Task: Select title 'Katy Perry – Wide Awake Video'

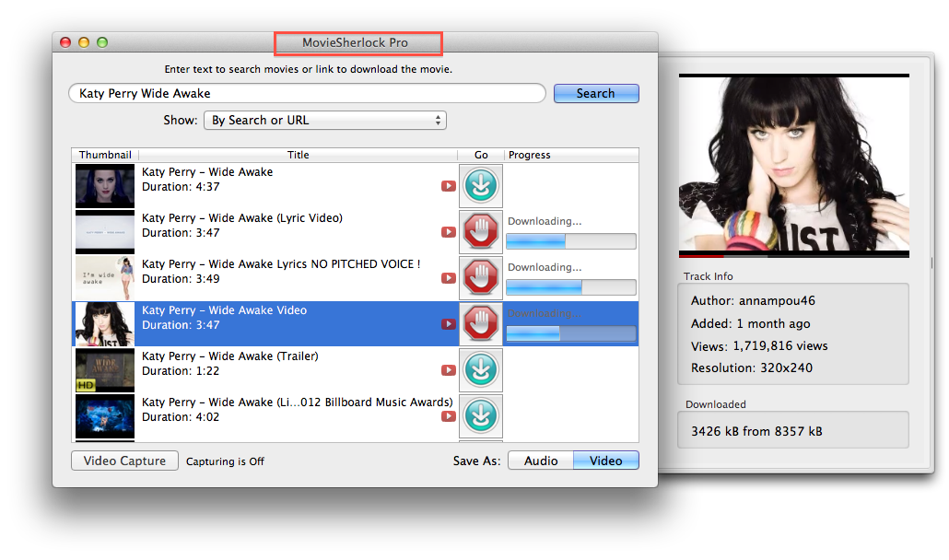Action: [224, 310]
